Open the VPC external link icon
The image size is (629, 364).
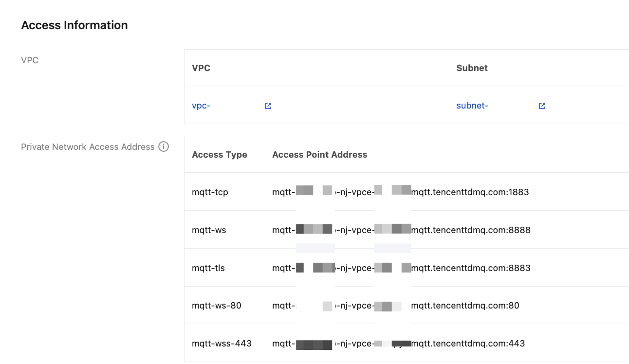point(268,106)
